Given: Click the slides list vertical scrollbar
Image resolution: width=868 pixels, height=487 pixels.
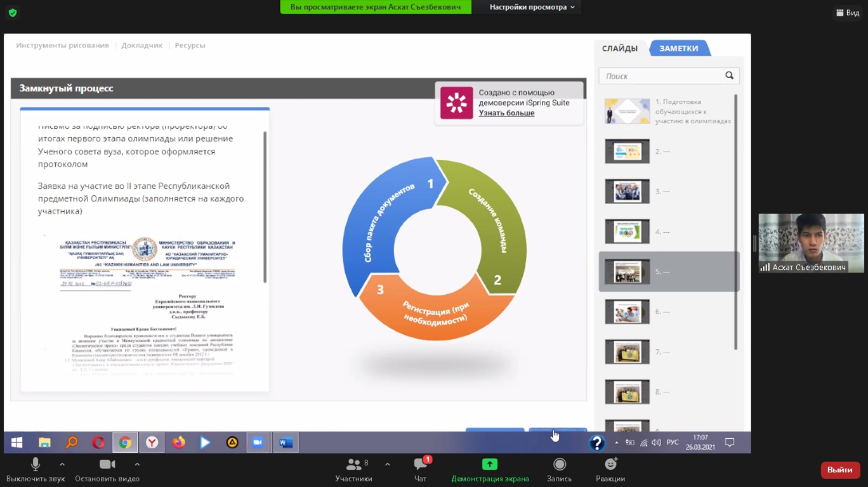Looking at the screenshot, I should (736, 222).
